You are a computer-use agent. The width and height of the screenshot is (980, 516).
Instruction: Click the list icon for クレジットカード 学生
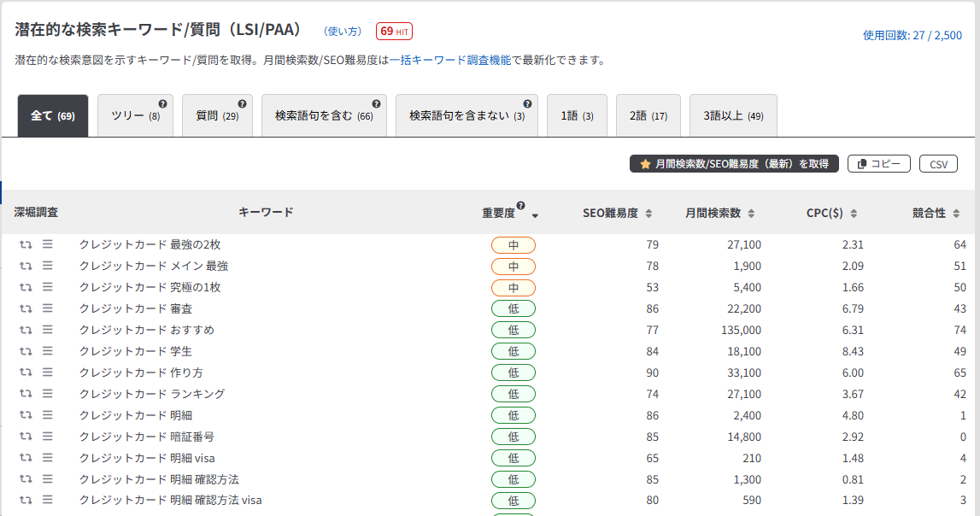[x=48, y=351]
